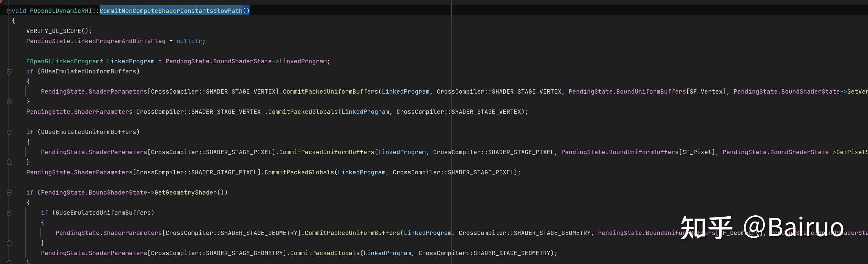Click the FOpenGLDynamicRHI class name
Viewport: 868px width, 264px height.
coord(61,11)
